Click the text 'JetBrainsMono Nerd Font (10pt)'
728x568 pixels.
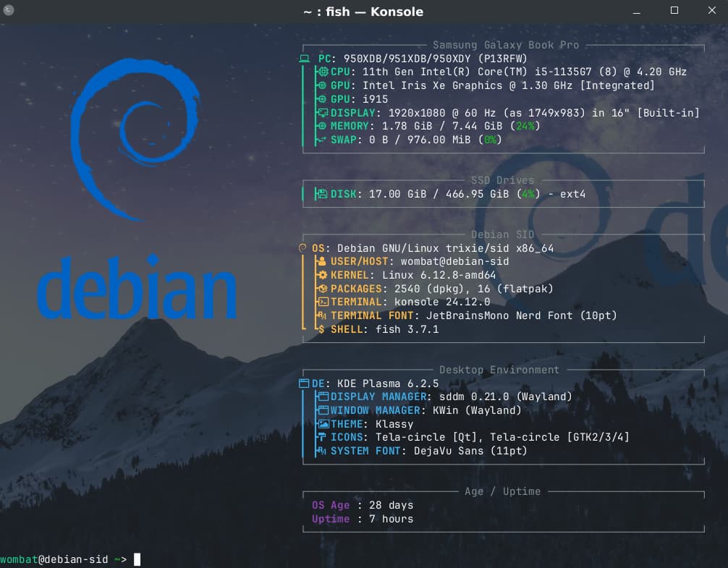521,315
